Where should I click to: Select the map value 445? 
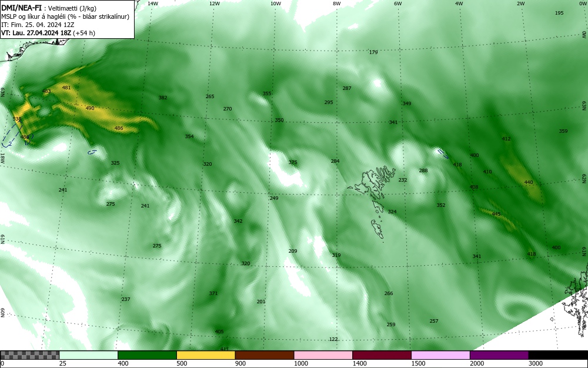point(496,214)
